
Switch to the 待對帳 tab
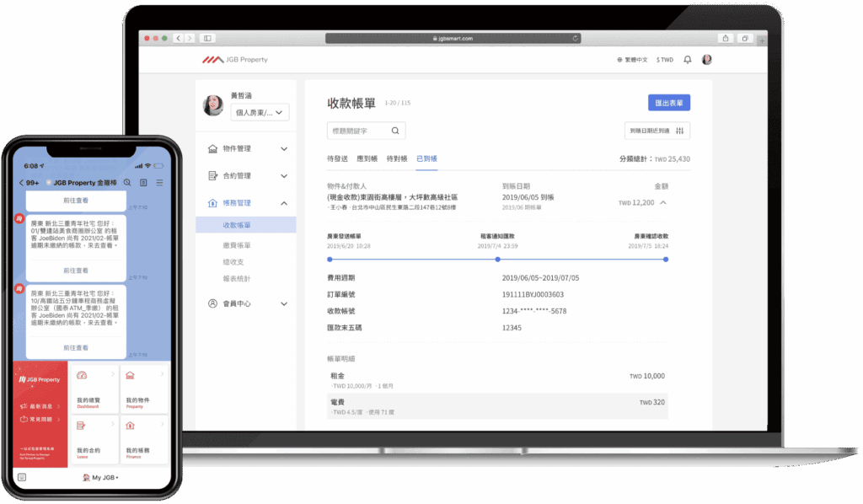[x=397, y=158]
